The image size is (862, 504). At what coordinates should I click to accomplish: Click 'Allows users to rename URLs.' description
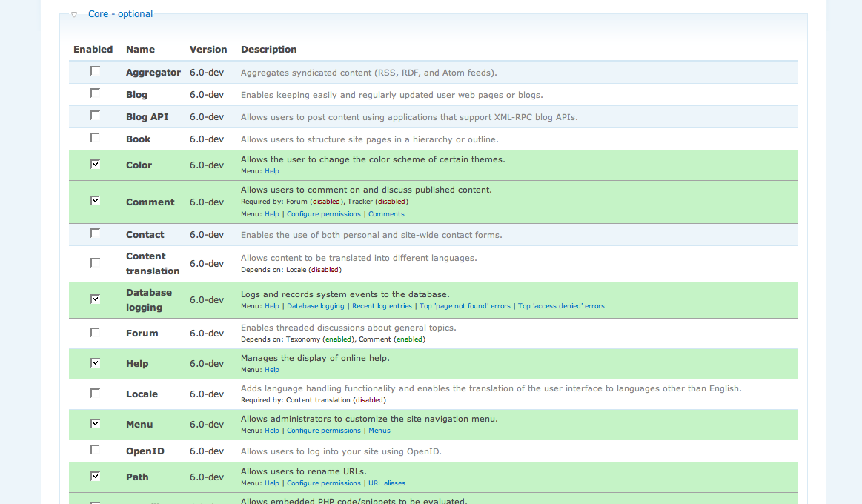pyautogui.click(x=303, y=471)
